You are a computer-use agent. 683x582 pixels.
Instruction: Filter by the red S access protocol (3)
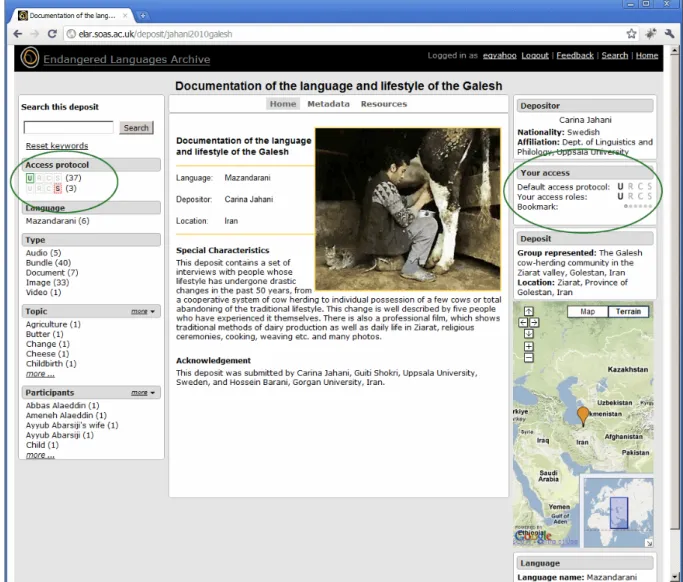pos(57,189)
